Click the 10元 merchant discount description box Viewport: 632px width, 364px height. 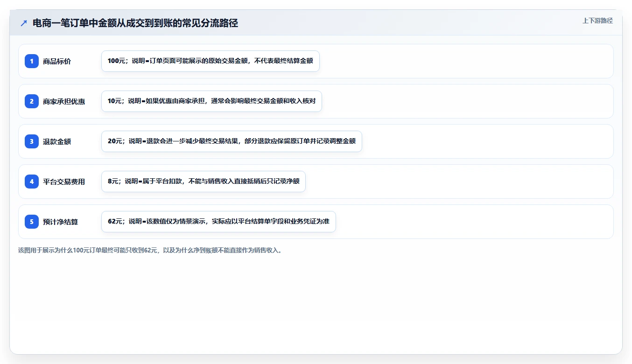211,101
